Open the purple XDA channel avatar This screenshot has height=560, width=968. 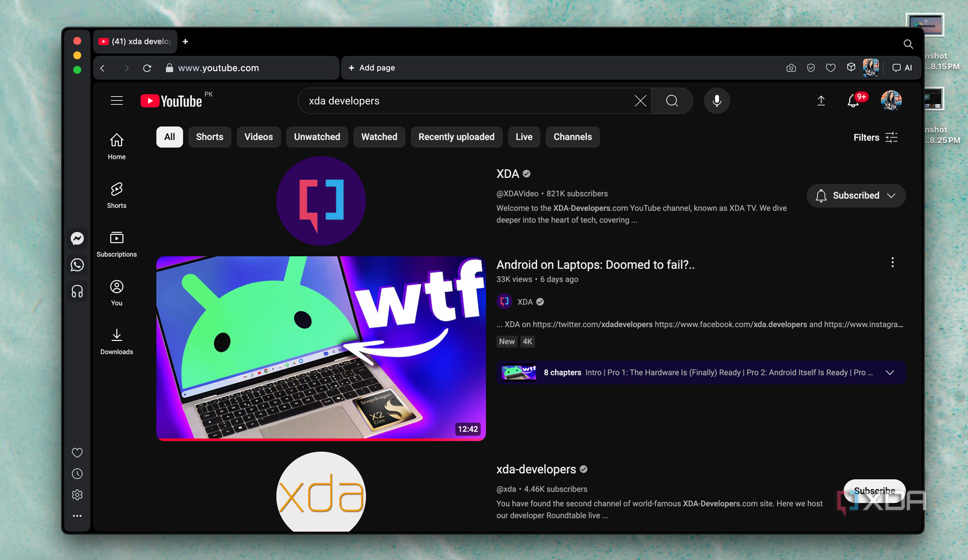321,201
